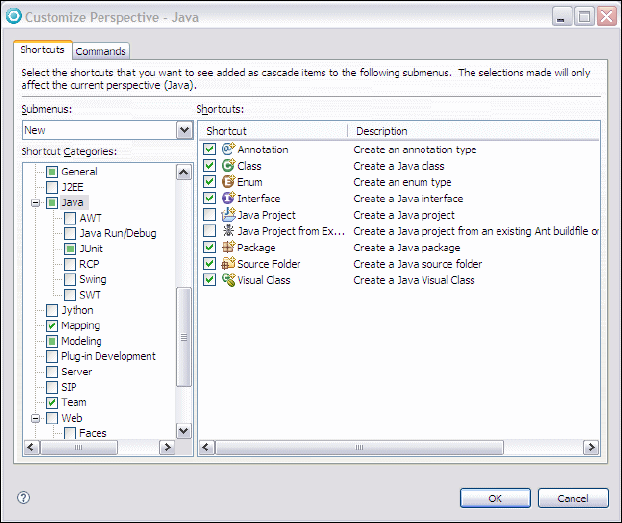Click the Eclipse icon in the title bar
The height and width of the screenshot is (523, 622).
14,16
